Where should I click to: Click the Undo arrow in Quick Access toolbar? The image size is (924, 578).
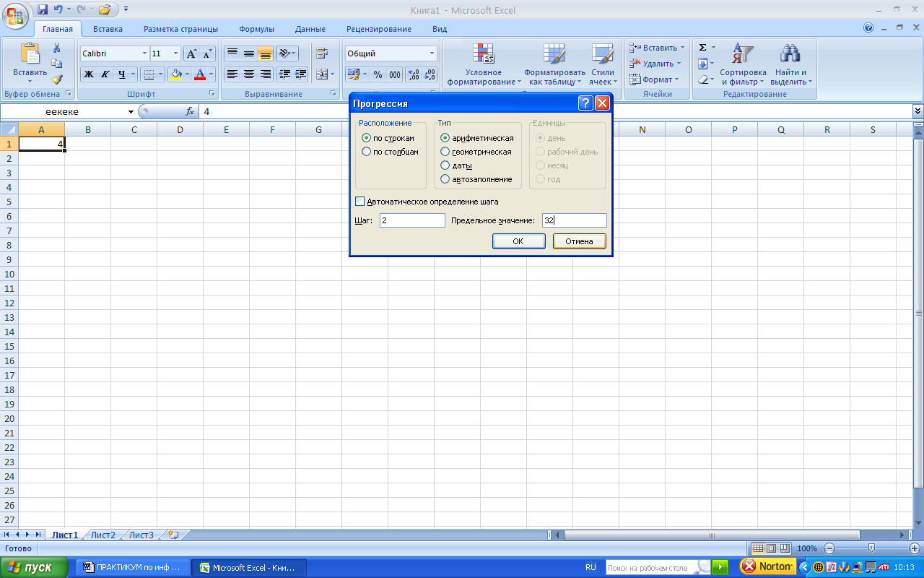tap(58, 9)
